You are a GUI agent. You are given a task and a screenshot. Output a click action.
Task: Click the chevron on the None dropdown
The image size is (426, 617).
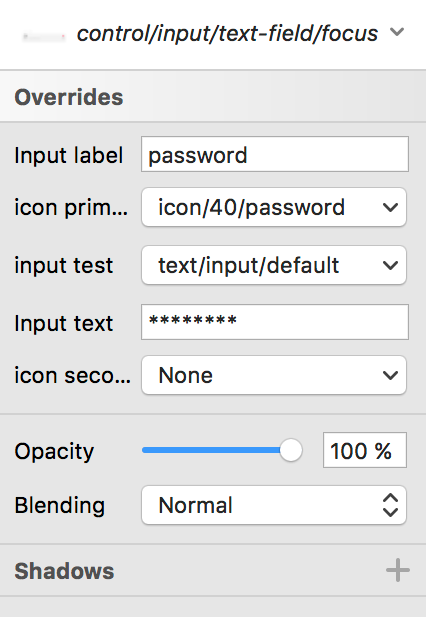(390, 375)
